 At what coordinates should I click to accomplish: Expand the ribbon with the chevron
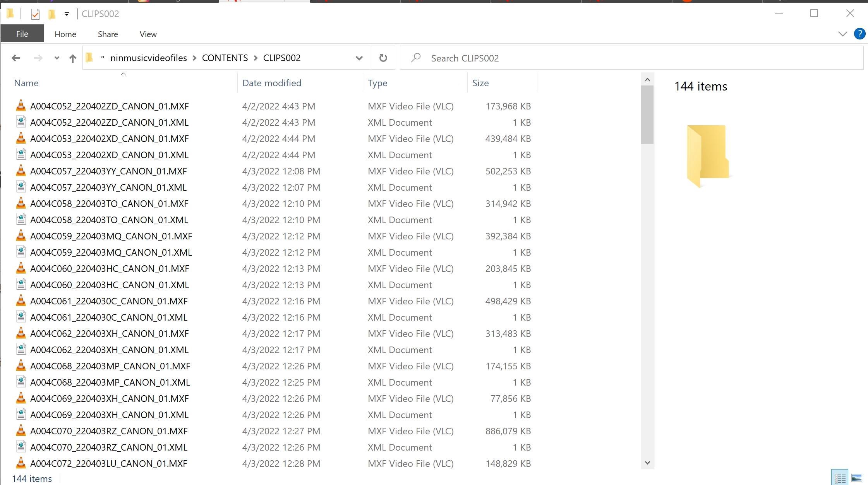[x=842, y=34]
